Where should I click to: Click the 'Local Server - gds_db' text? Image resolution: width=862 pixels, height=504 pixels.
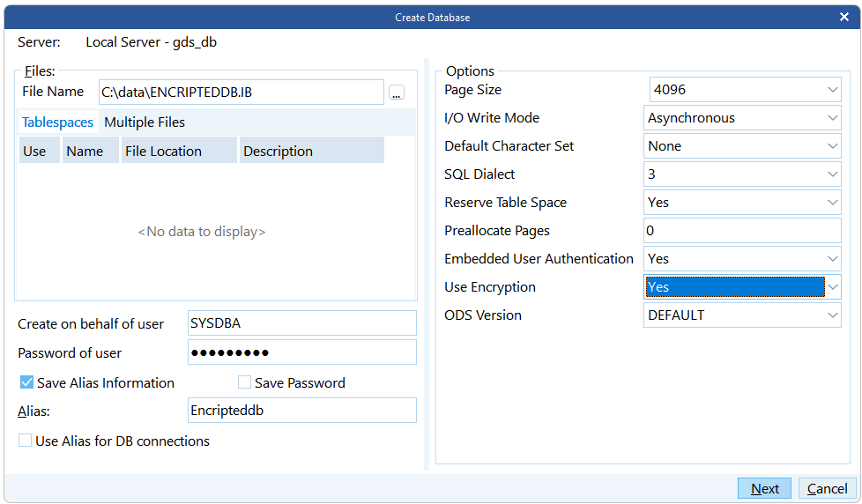[x=152, y=42]
